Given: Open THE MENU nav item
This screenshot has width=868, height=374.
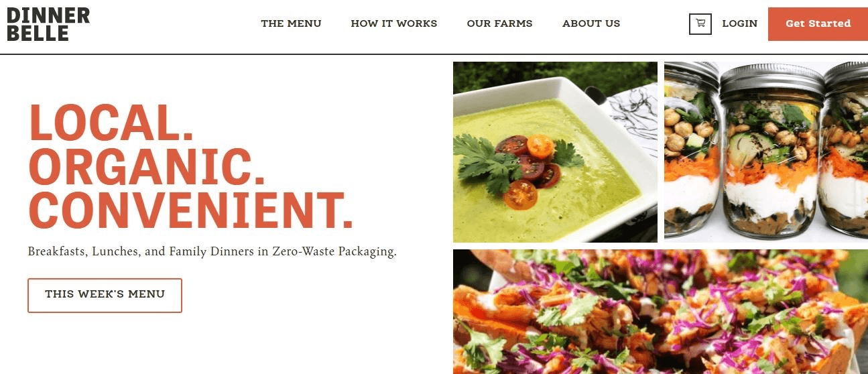Looking at the screenshot, I should [x=291, y=23].
